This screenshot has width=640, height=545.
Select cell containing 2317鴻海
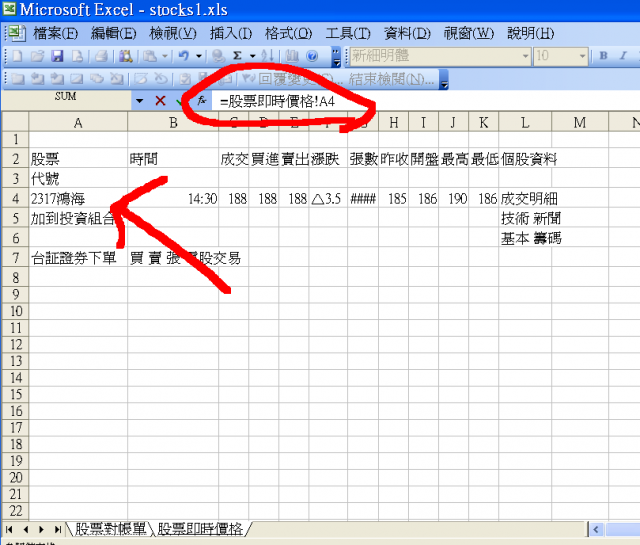[78, 198]
